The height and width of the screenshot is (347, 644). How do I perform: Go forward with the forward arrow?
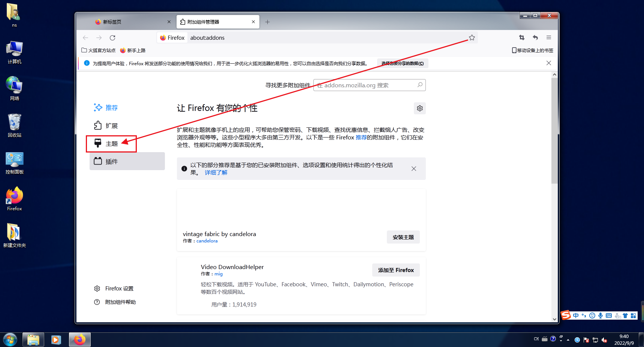pyautogui.click(x=99, y=37)
